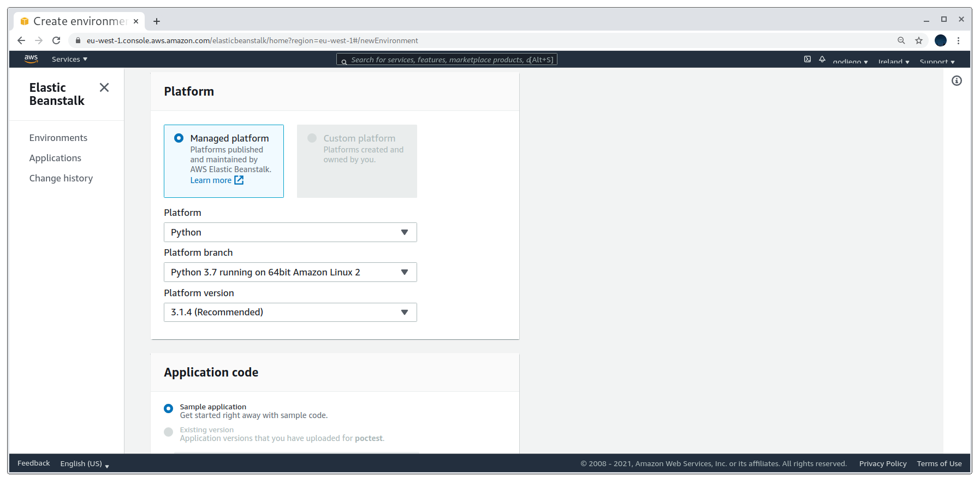Click the browser back arrow
The width and height of the screenshot is (980, 482).
pos(21,40)
